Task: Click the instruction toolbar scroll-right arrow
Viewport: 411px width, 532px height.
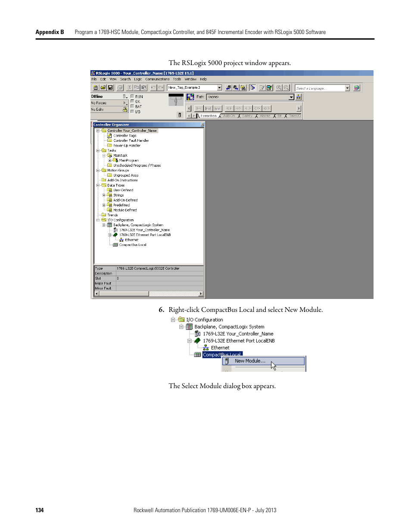Action: [299, 109]
